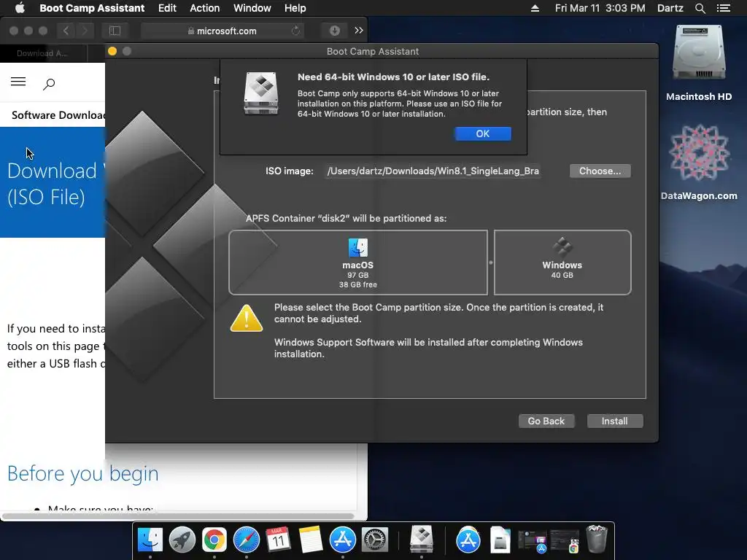This screenshot has width=747, height=560.
Task: Click Boot Camp drive icon in alert
Action: tap(261, 93)
